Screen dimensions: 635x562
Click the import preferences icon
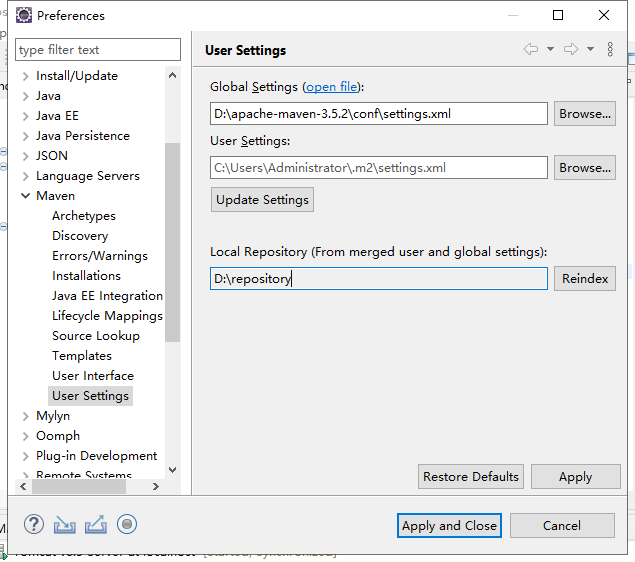(x=65, y=524)
